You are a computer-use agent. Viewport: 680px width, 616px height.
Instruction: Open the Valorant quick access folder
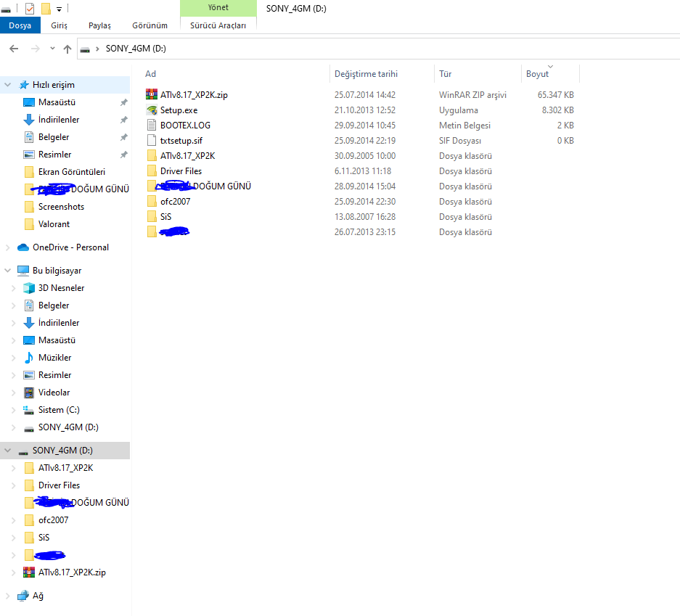tap(54, 224)
